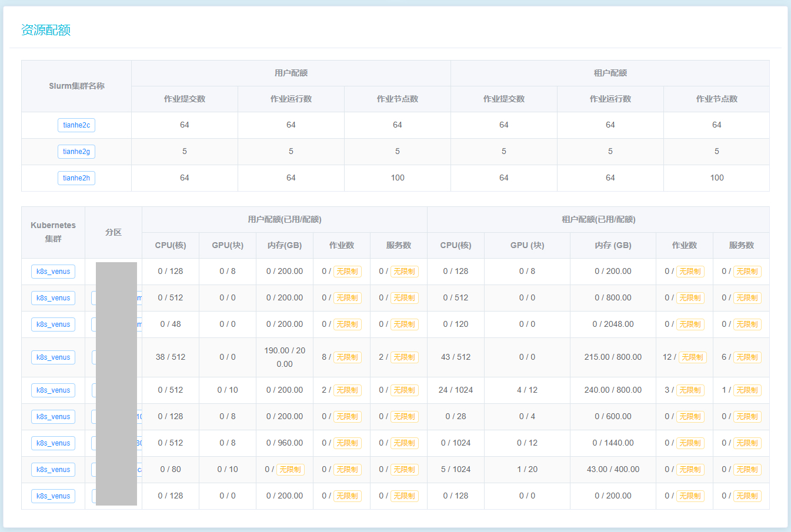Click the tianhe2g cluster tag
Viewport: 791px width, 532px height.
click(76, 152)
